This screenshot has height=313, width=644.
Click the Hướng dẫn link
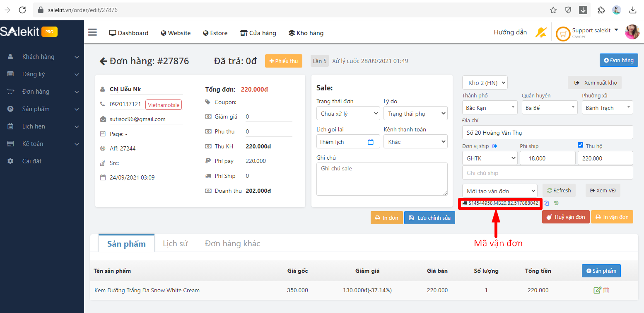tap(510, 32)
